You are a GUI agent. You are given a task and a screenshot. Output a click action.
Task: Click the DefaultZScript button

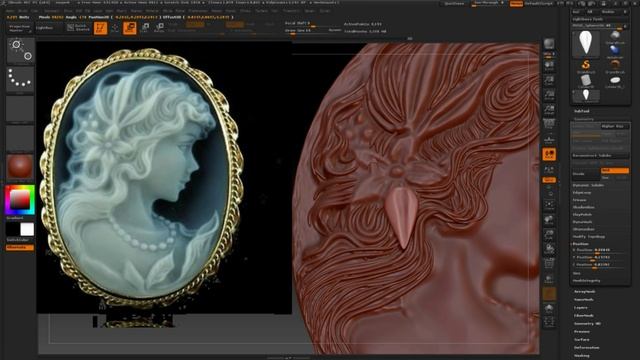click(x=539, y=4)
